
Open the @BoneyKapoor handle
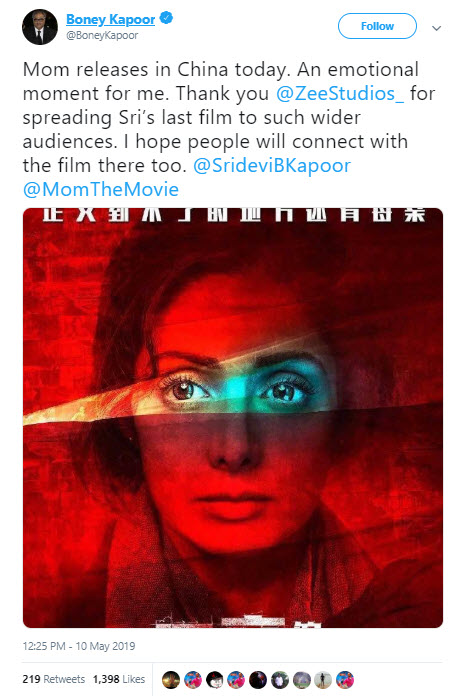point(102,36)
